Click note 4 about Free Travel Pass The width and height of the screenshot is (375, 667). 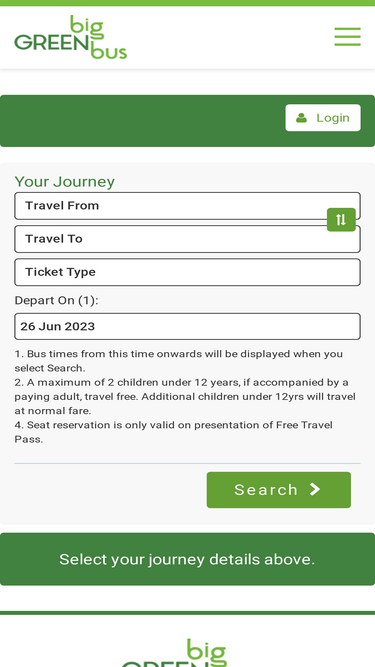173,432
